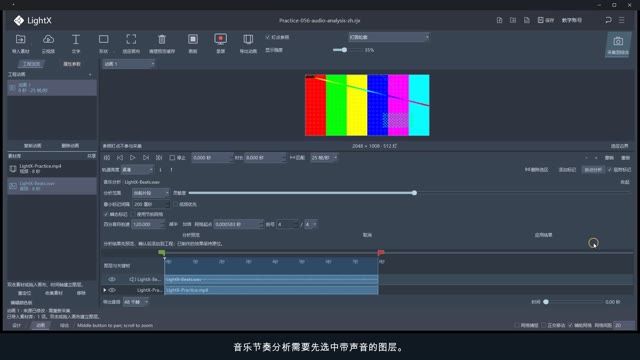Screen dimensions: 640x360
Task: Toggle the auxiliary grid checkbox in status bar
Action: coord(570,325)
